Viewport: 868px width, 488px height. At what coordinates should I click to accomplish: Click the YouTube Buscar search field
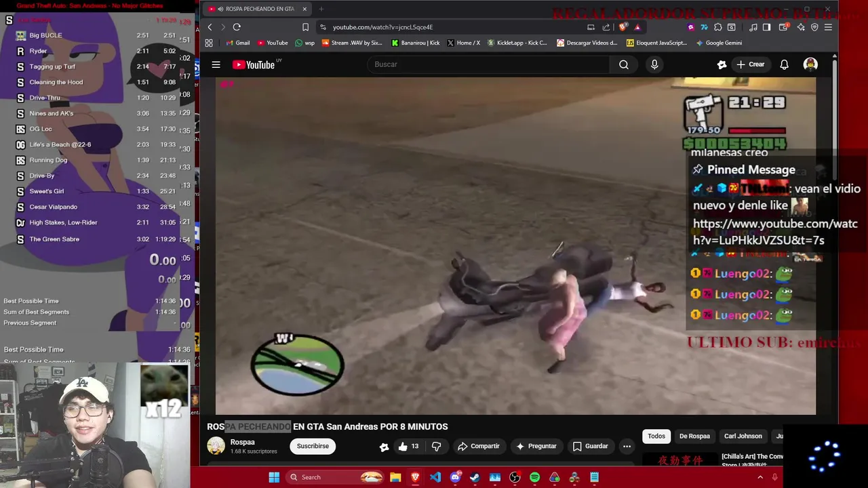488,64
